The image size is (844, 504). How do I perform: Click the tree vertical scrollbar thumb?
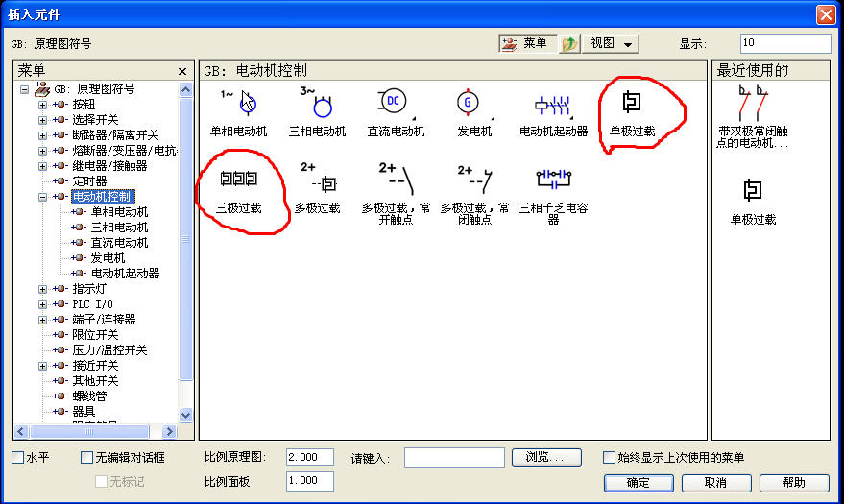pos(185,239)
